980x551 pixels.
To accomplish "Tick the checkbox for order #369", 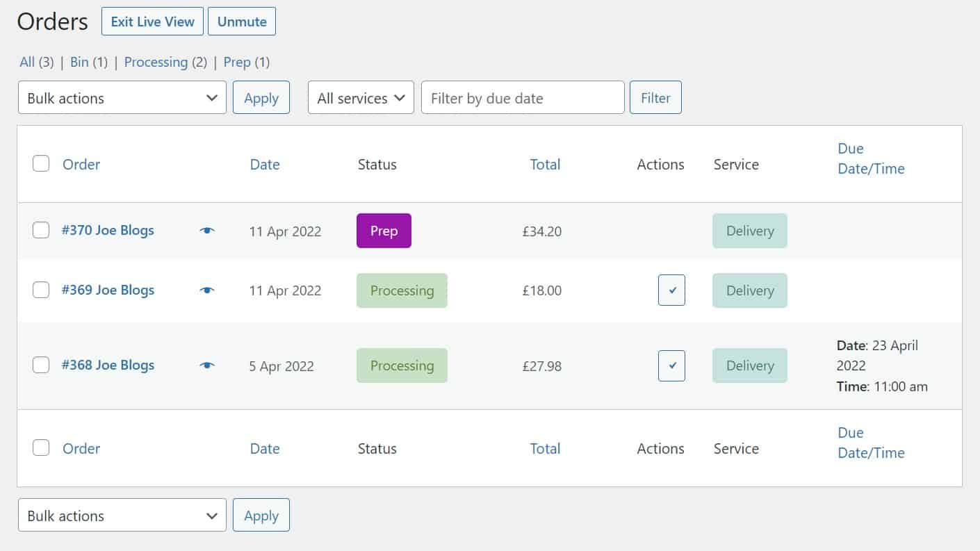I will [x=41, y=290].
